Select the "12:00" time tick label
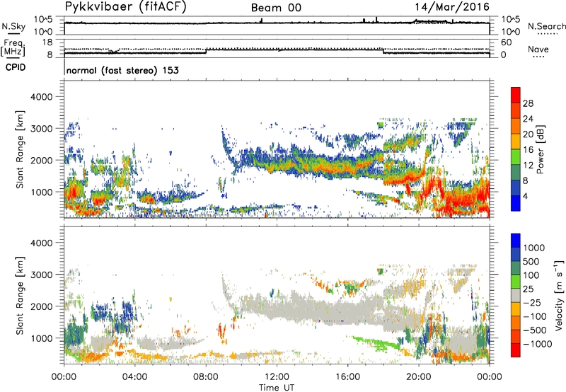 [x=277, y=377]
